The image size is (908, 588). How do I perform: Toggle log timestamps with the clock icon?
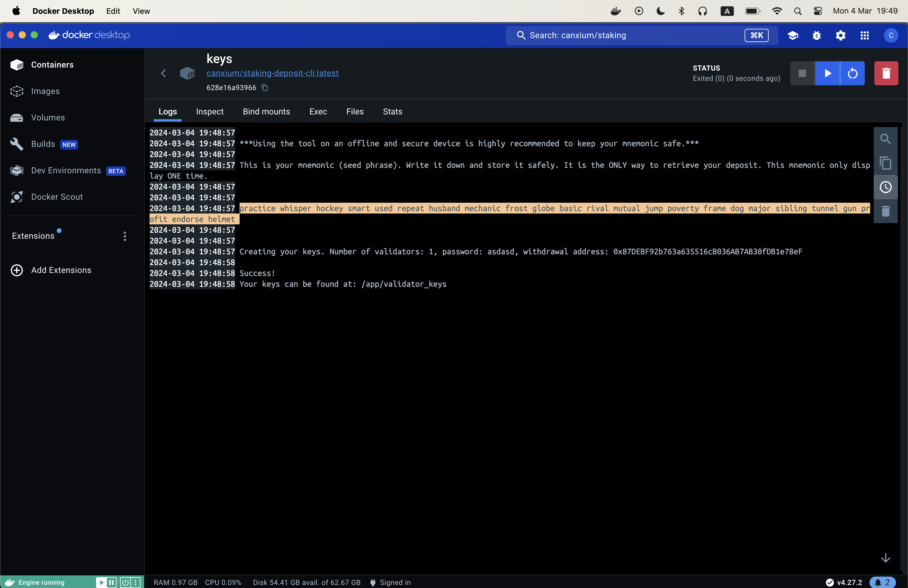[x=885, y=187]
